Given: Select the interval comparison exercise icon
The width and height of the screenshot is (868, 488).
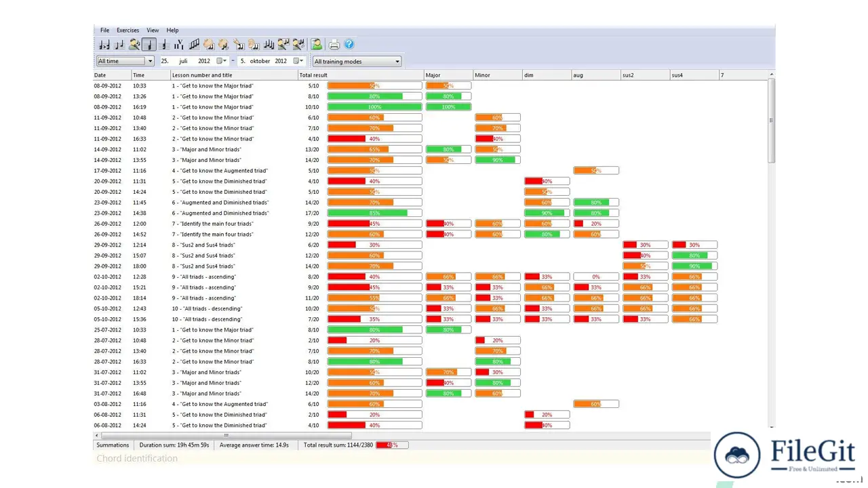Looking at the screenshot, I should 104,45.
